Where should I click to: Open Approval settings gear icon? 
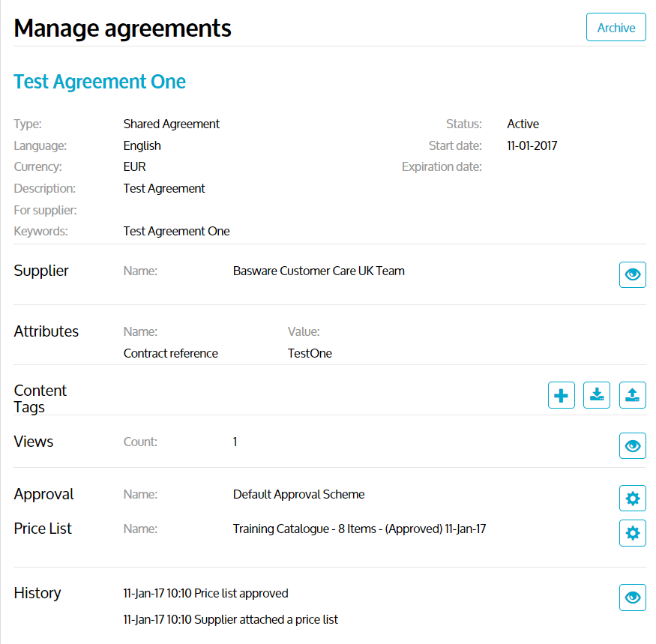point(632,499)
